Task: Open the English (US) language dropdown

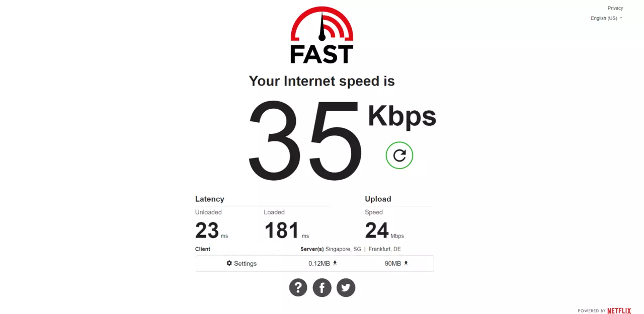Action: (x=606, y=18)
